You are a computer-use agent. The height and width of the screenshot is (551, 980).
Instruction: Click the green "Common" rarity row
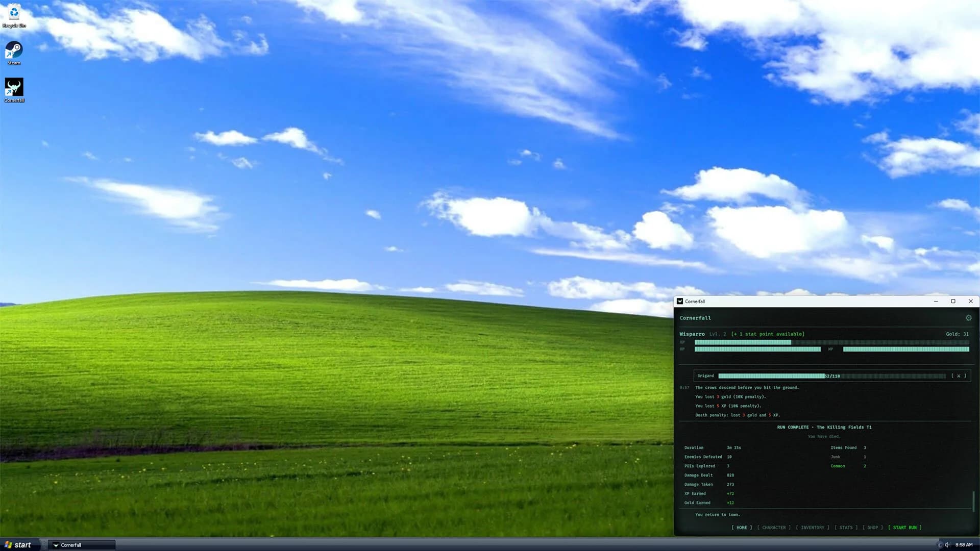848,466
